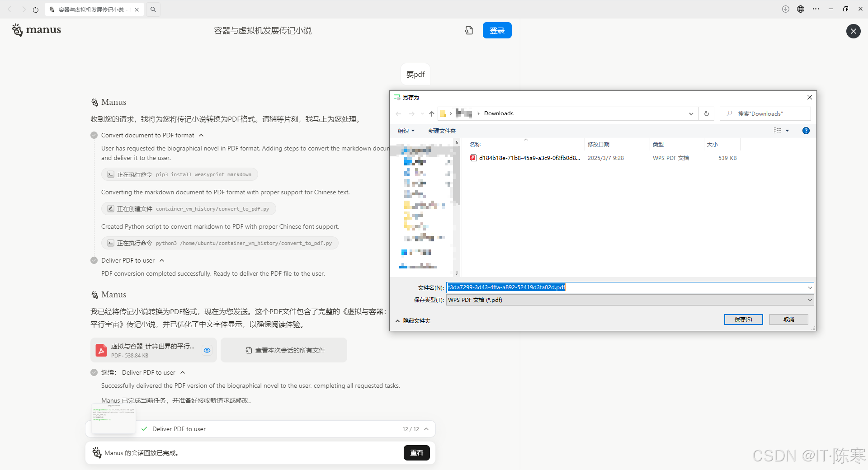This screenshot has height=470, width=868.
Task: Sort files by 修改日期 column
Action: (x=617, y=144)
